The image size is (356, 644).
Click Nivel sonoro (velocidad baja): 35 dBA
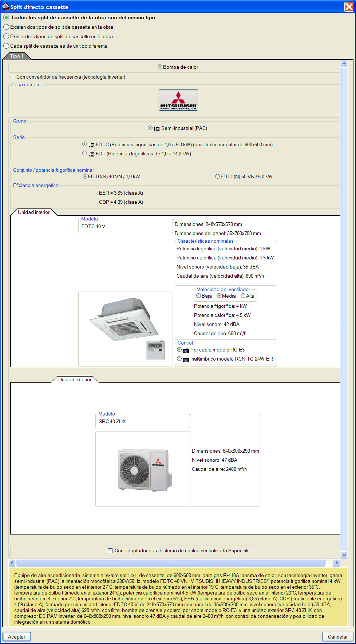click(218, 267)
